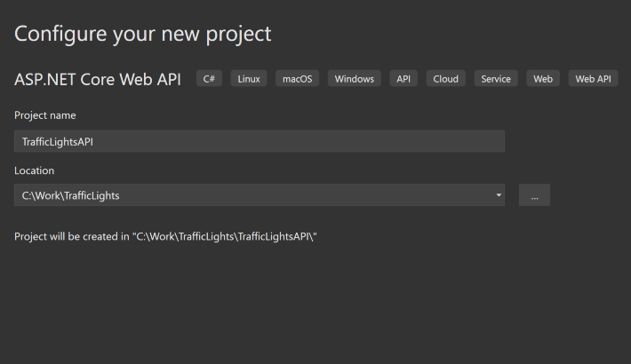
Task: Click the ASP.NET Core Web API template title
Action: (x=98, y=79)
